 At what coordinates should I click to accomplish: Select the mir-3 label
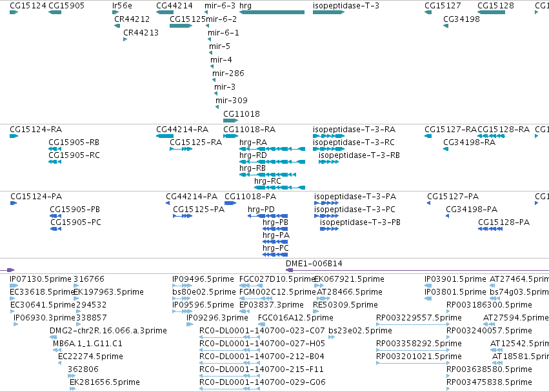click(225, 87)
